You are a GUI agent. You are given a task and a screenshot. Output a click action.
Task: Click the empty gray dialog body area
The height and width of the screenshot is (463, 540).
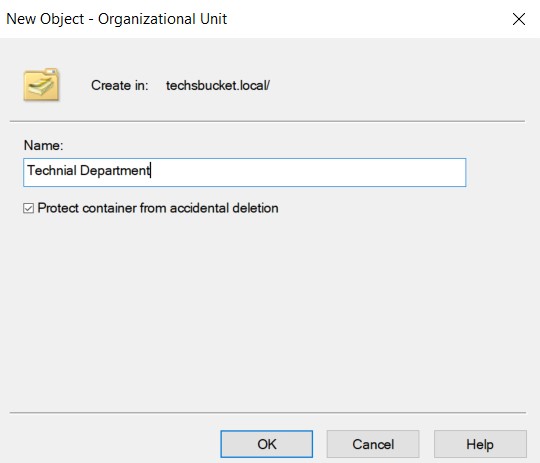(x=269, y=310)
